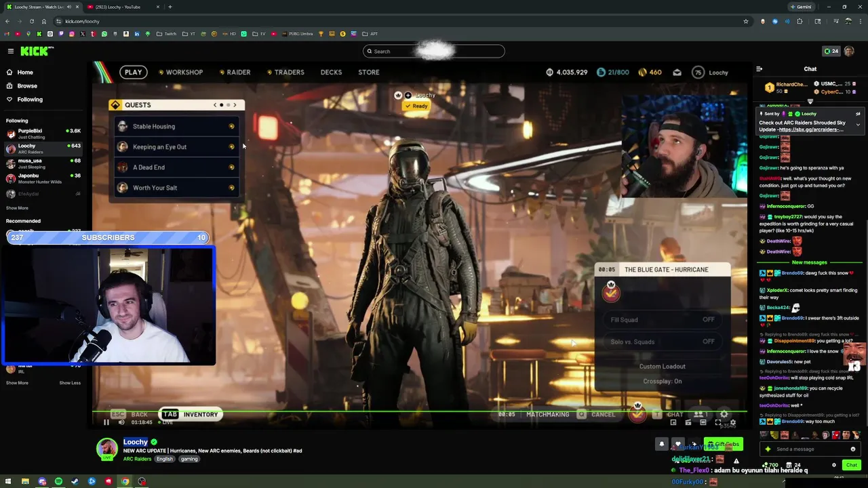
Task: Click the New messages divider in chat
Action: 810,262
